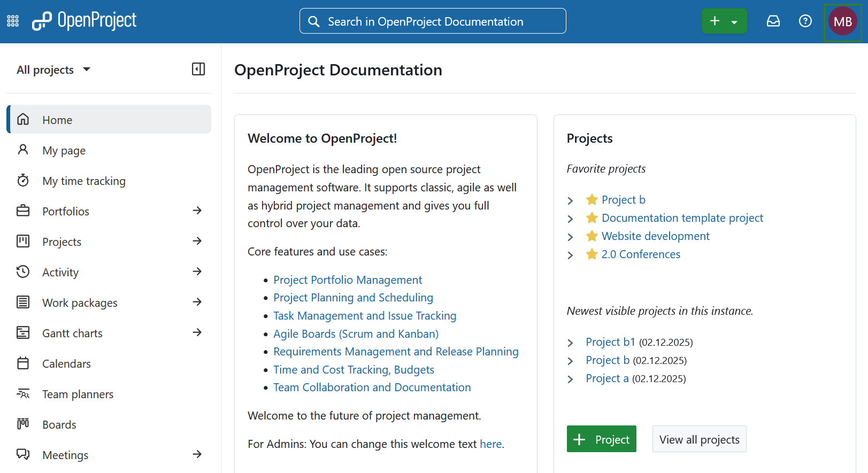The height and width of the screenshot is (473, 868).
Task: Open the 2.0 Conferences project link
Action: point(641,254)
